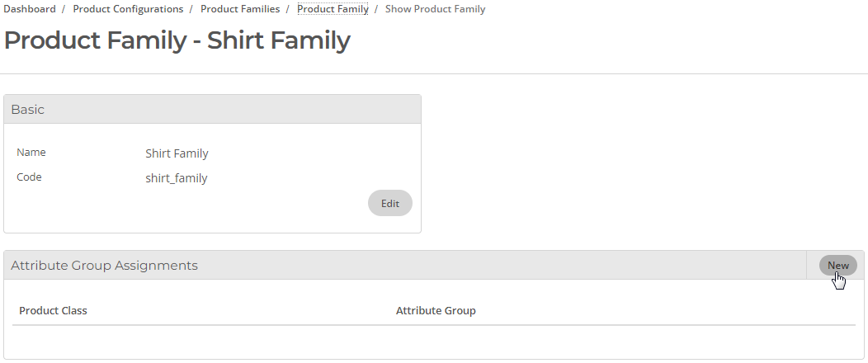868x363 pixels.
Task: Click the Product Class column header
Action: (x=53, y=310)
